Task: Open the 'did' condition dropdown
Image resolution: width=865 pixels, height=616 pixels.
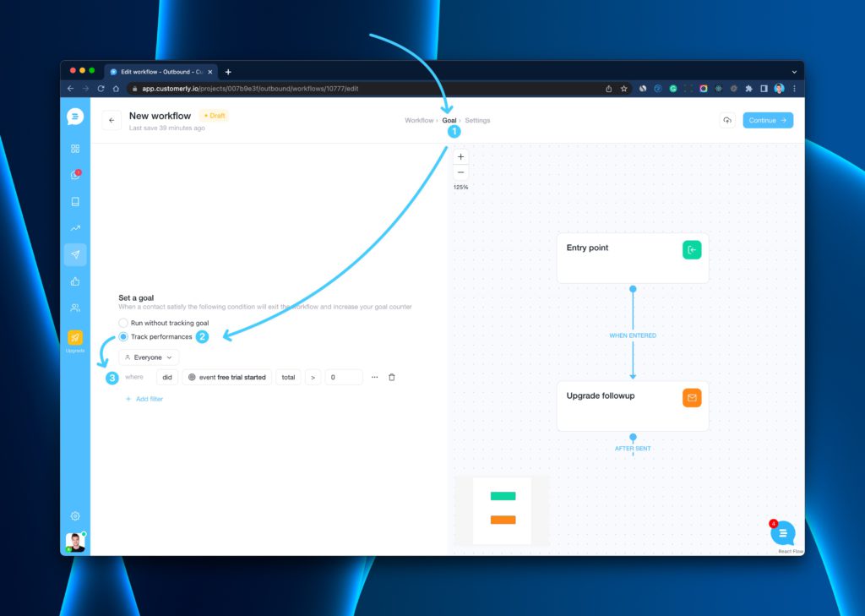Action: pos(167,378)
